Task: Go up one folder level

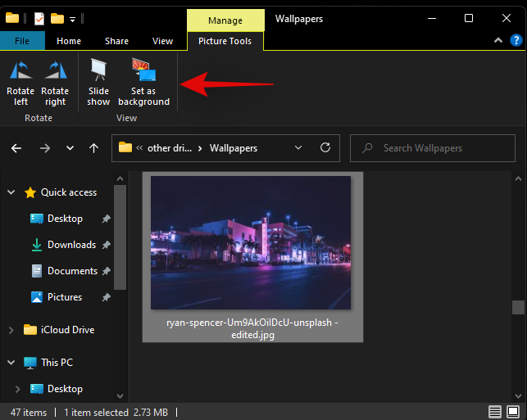Action: 94,148
